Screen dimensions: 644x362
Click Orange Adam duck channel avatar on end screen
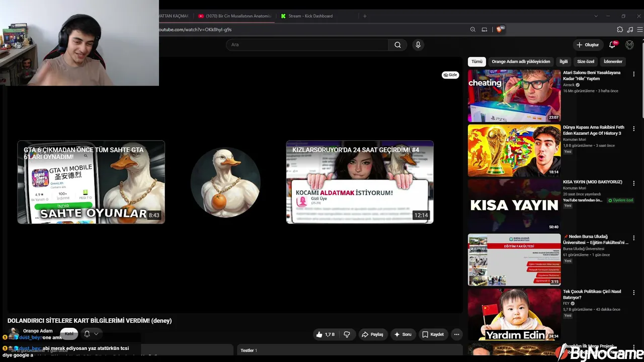tap(225, 182)
